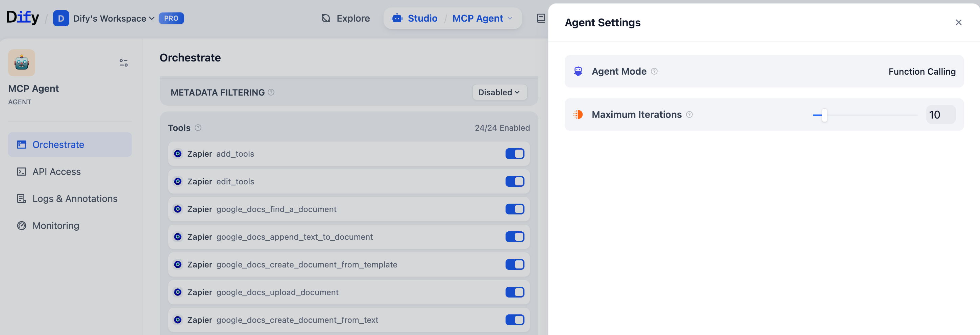Image resolution: width=980 pixels, height=335 pixels.
Task: Disable the google_docs_create_document_from_text tool
Action: point(515,320)
